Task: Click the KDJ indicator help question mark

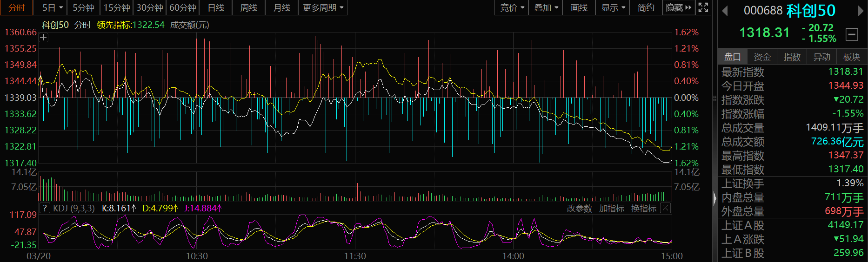Action: [45, 208]
